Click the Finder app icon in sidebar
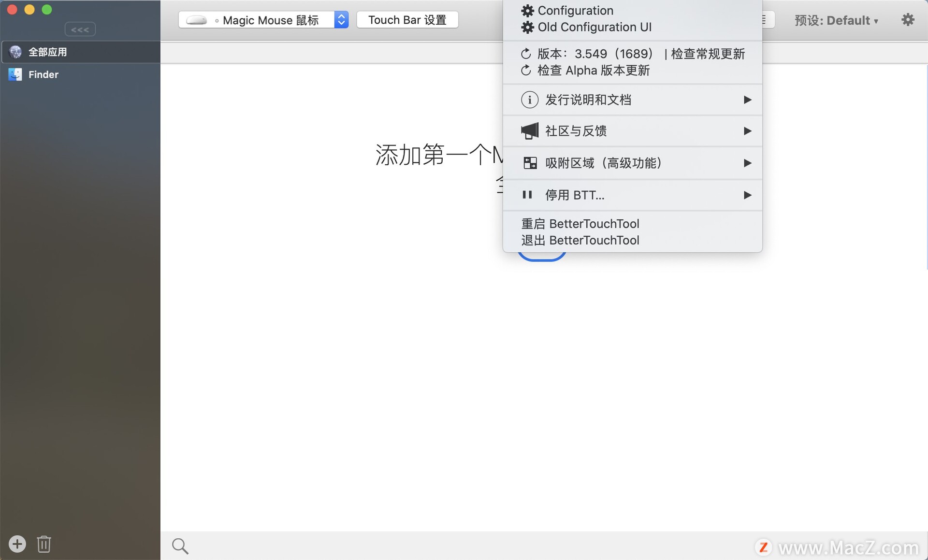The image size is (928, 560). click(x=15, y=74)
